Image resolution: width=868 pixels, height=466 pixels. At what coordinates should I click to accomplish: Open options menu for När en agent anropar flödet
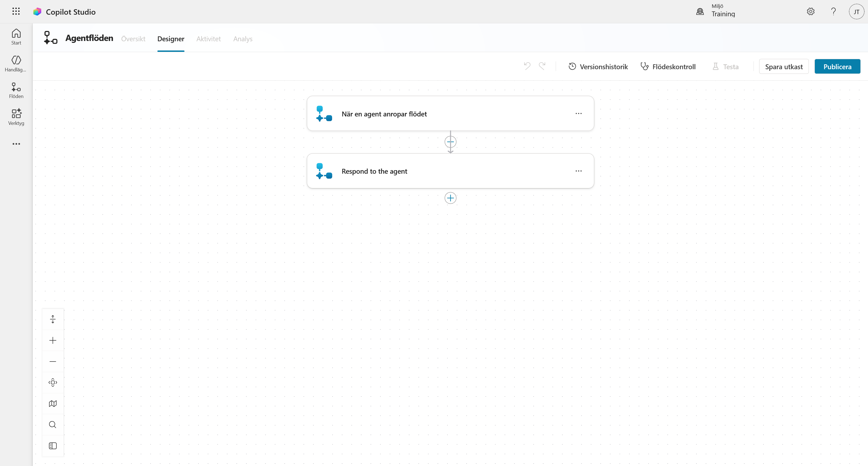click(x=578, y=113)
